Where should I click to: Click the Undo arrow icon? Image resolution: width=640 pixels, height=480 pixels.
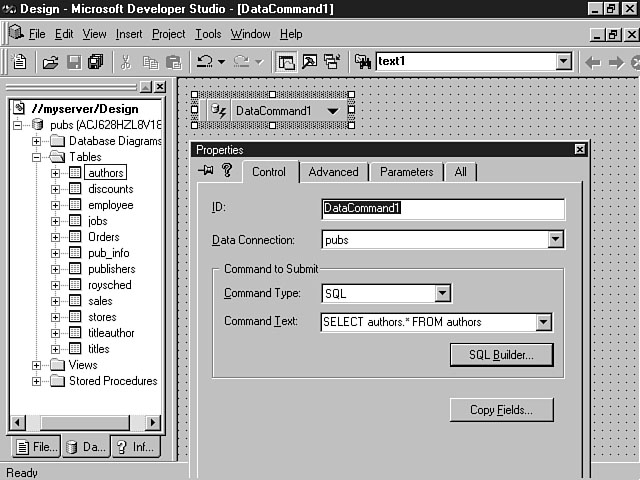click(x=203, y=62)
